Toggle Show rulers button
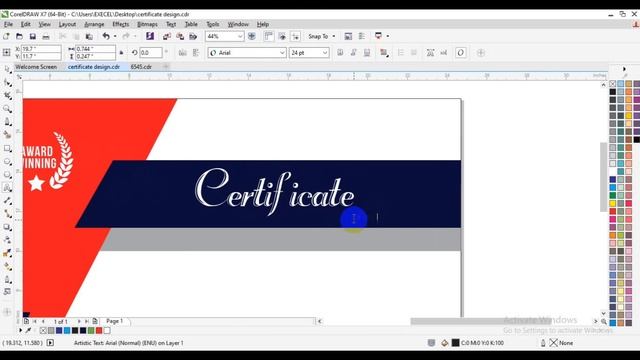Viewport: 640px width, 360px height. tap(269, 36)
